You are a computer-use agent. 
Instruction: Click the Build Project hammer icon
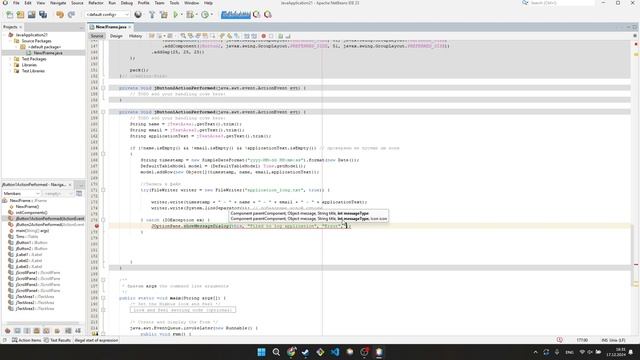pyautogui.click(x=152, y=15)
